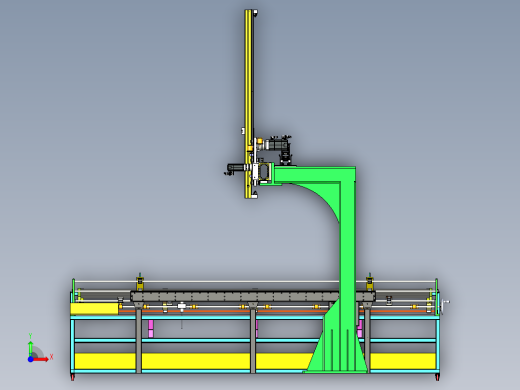The image size is (520, 390).
Task: Select the black servo motor left of rail
Action: pyautogui.click(x=235, y=168)
